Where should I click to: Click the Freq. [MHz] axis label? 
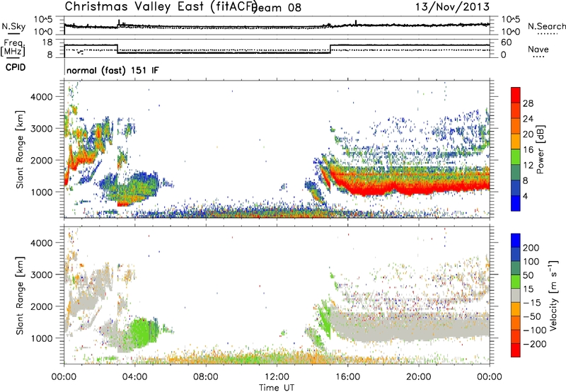click(x=13, y=48)
